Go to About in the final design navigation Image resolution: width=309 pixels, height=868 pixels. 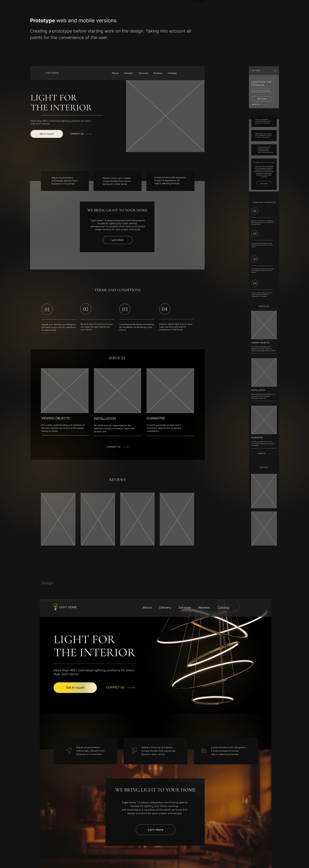[147, 608]
